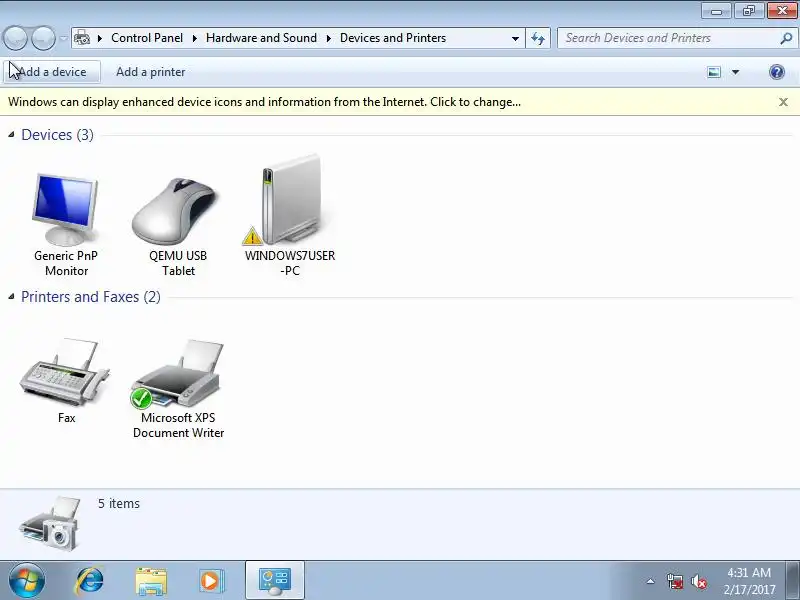Expand the arrow after Hardware and Sound breadcrumb
Viewport: 800px width, 600px height.
coord(329,38)
